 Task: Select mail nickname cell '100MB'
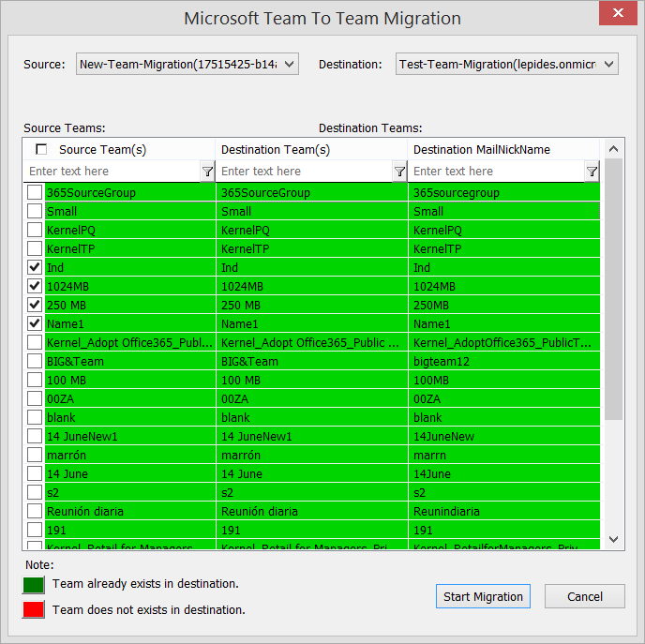click(x=504, y=380)
